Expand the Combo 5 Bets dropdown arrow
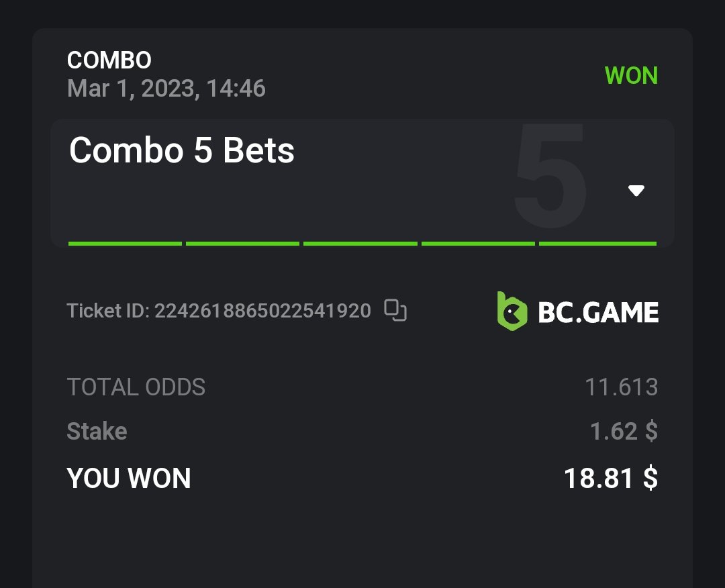 [x=636, y=191]
